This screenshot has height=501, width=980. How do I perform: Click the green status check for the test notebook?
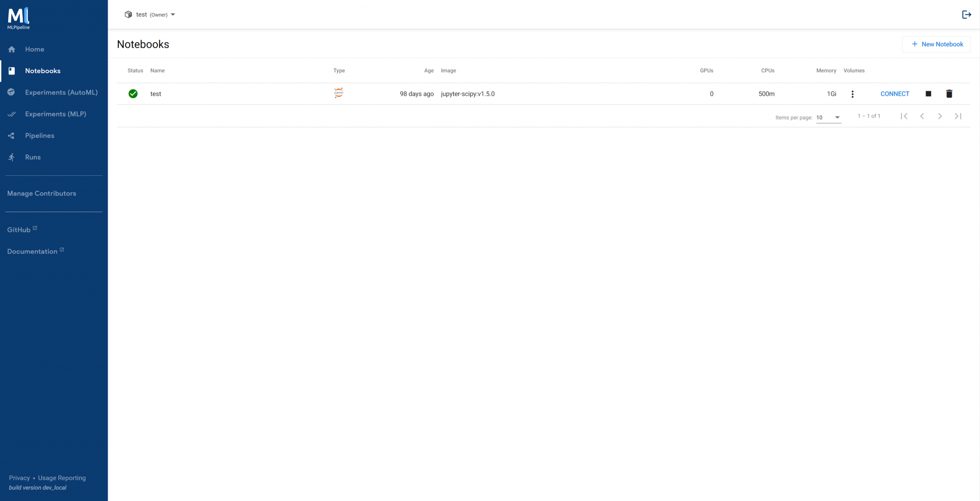(x=133, y=94)
